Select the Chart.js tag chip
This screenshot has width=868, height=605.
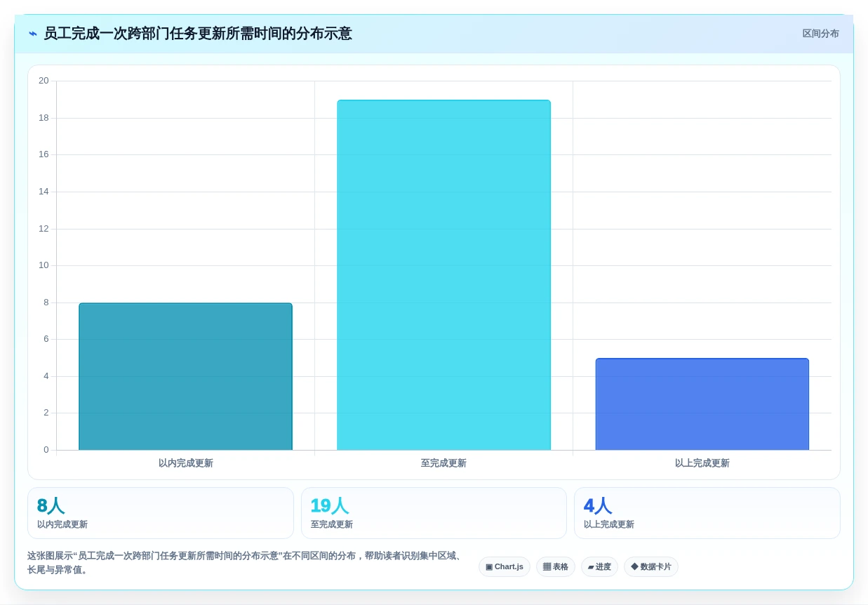(505, 567)
